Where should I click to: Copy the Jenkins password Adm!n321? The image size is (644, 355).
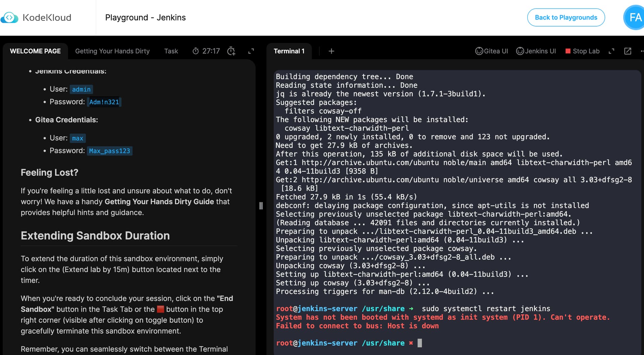104,102
